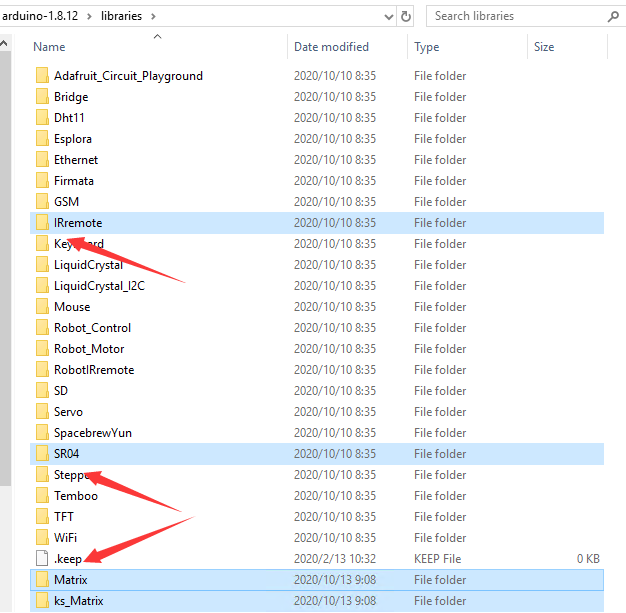This screenshot has height=613, width=626.
Task: Click the Keyboard folder icon
Action: coord(42,243)
